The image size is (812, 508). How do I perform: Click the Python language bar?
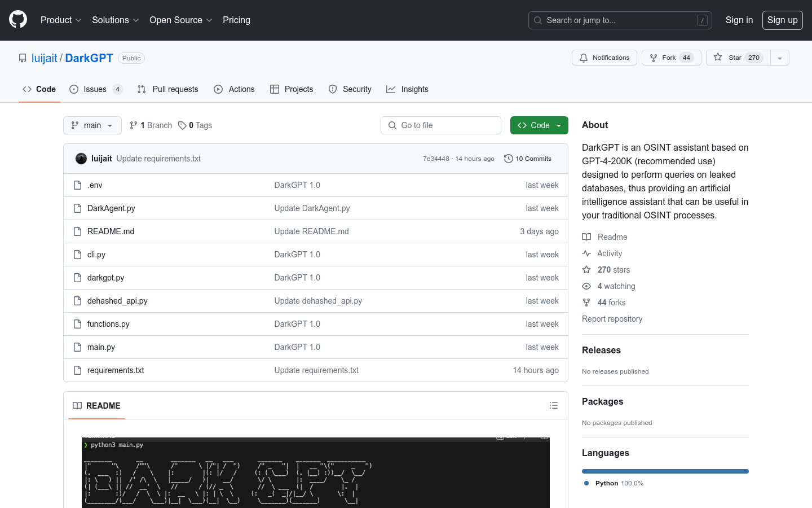665,471
